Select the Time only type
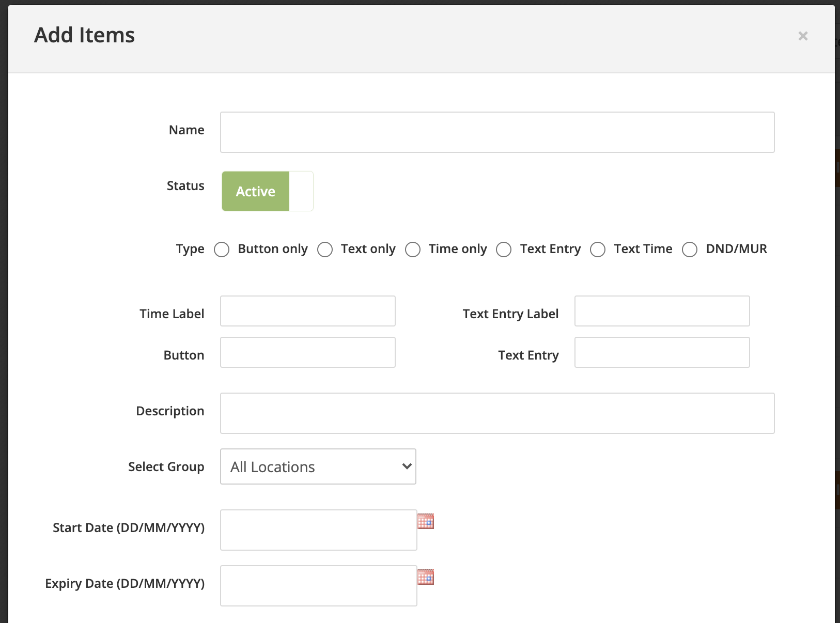 tap(413, 249)
